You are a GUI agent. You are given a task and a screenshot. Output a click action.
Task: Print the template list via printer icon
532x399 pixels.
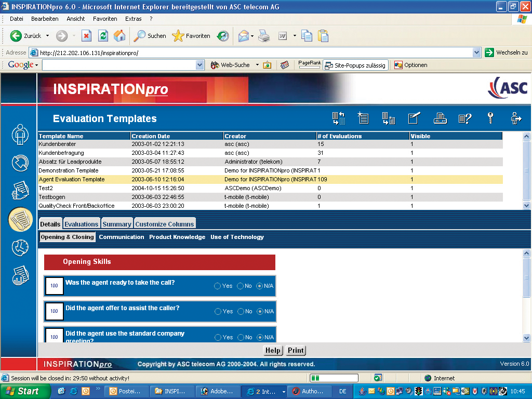[x=440, y=118]
